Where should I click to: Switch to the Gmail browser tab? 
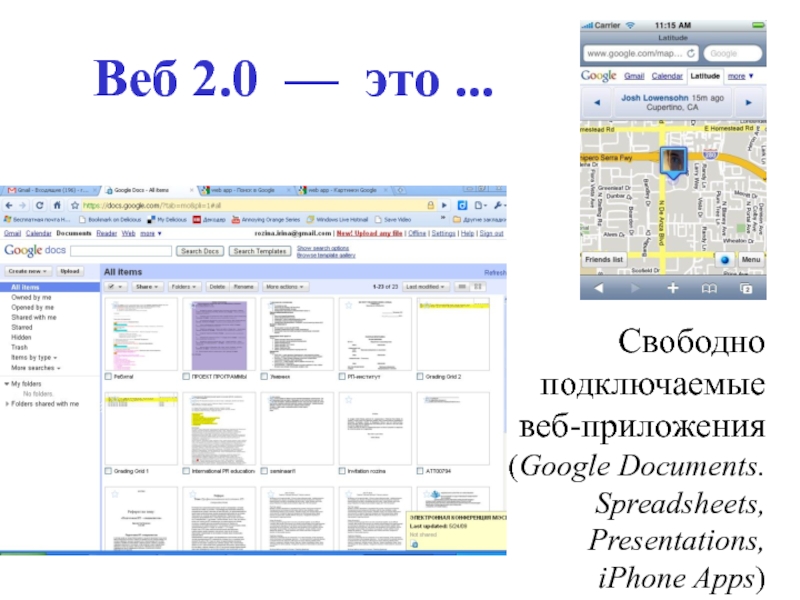(x=49, y=190)
